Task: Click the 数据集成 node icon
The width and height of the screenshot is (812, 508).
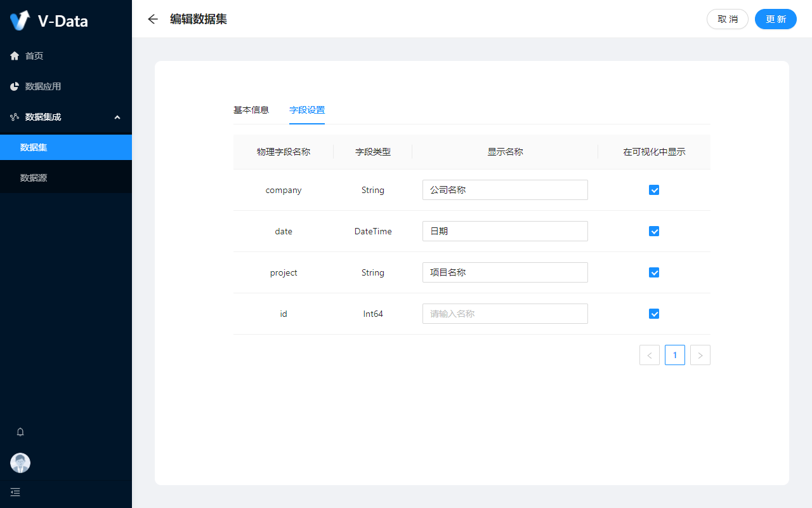Action: pos(15,117)
